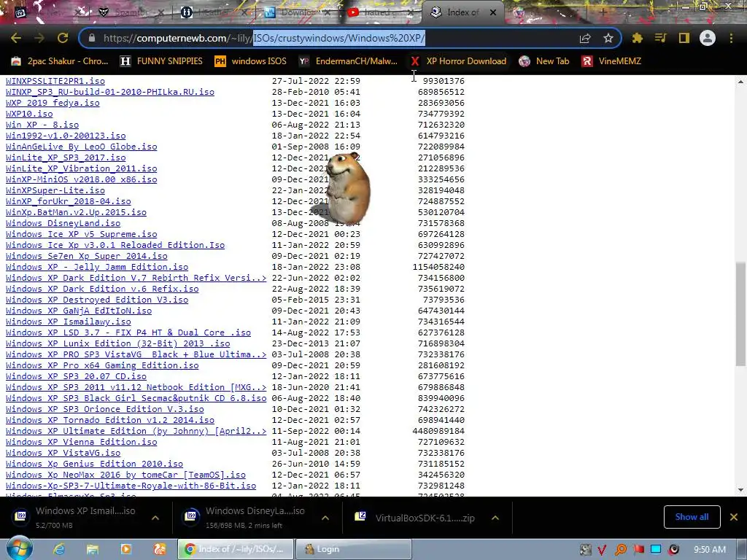Image resolution: width=747 pixels, height=560 pixels.
Task: Open the Windows Start orb
Action: 20,548
